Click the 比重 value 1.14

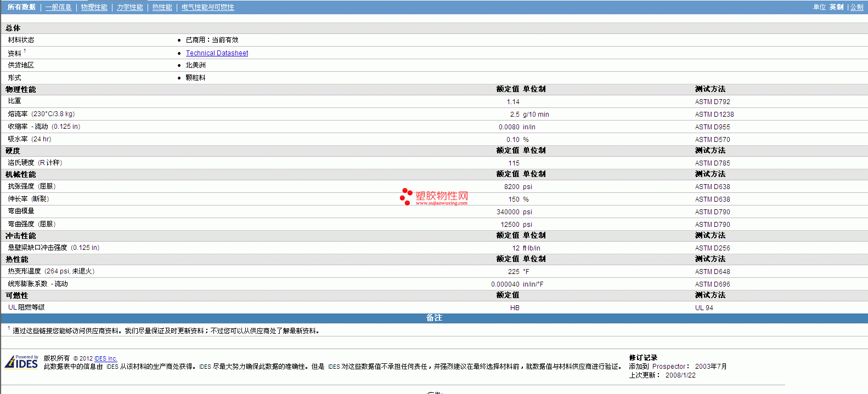[513, 102]
